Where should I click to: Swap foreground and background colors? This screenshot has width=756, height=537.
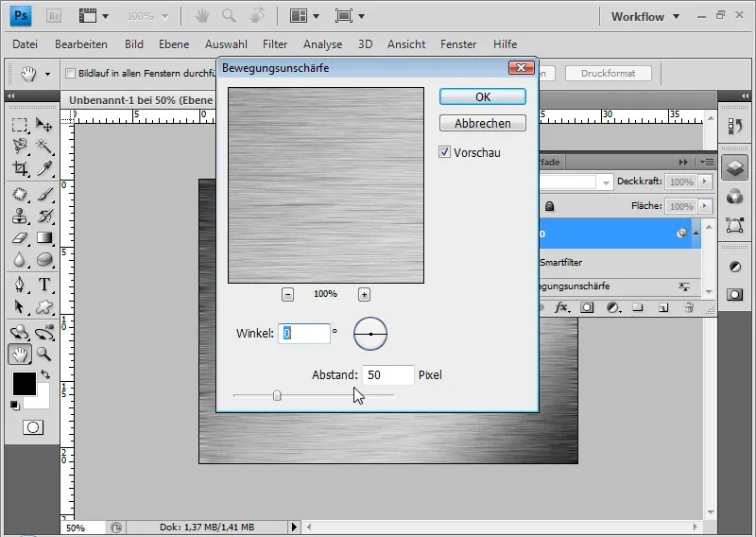pyautogui.click(x=45, y=374)
